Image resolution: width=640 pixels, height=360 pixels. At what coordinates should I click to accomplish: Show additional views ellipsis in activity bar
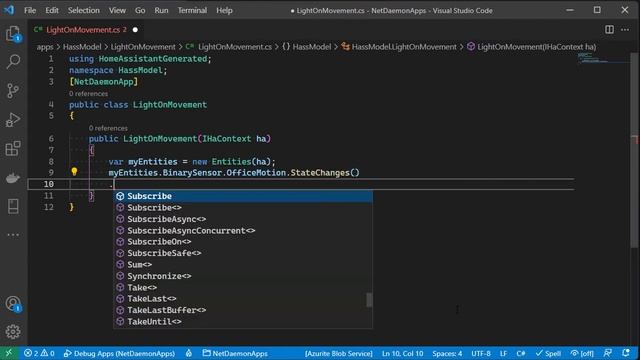13,235
